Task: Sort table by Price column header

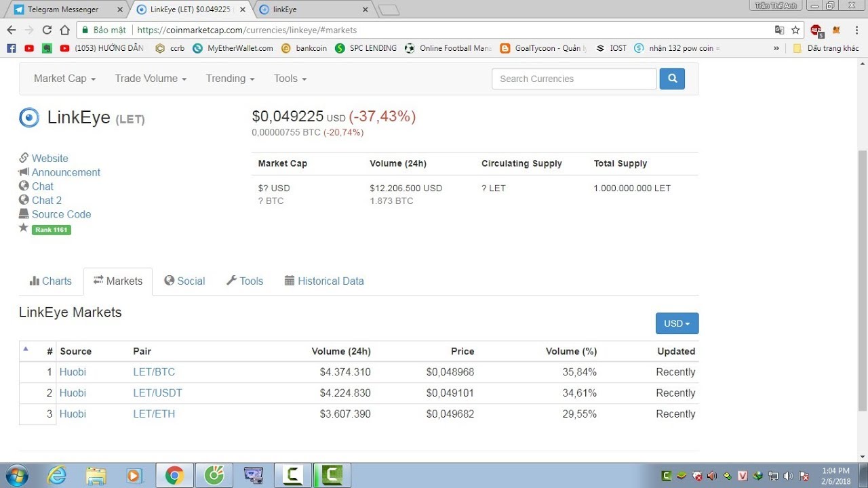Action: click(462, 351)
